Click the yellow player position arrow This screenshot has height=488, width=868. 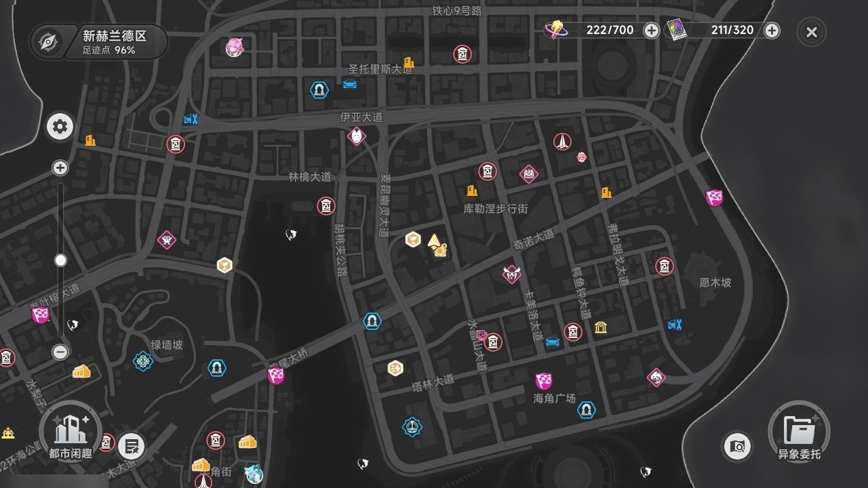pyautogui.click(x=434, y=241)
